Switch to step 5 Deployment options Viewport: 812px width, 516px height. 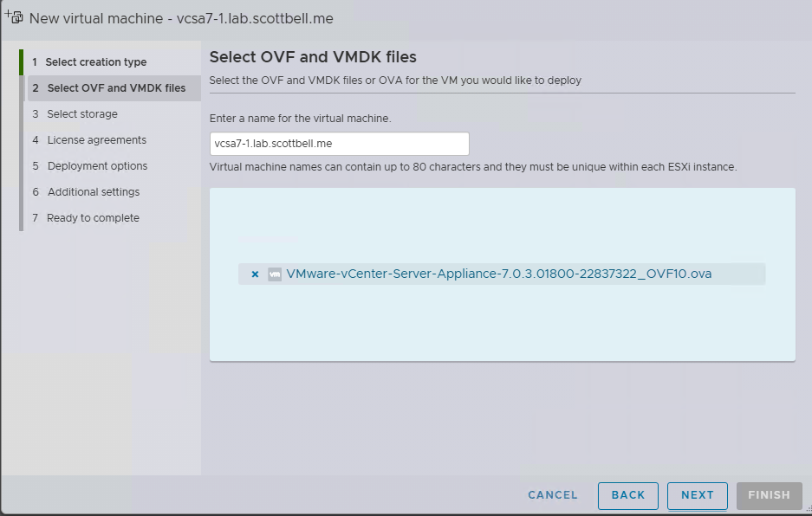[97, 166]
